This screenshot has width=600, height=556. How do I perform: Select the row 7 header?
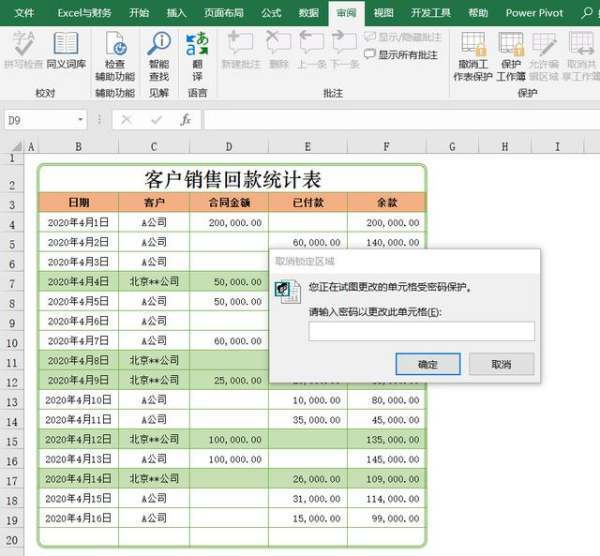point(13,282)
